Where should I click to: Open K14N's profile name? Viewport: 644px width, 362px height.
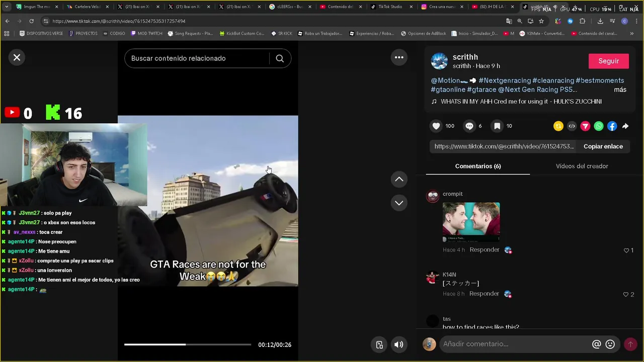(449, 275)
